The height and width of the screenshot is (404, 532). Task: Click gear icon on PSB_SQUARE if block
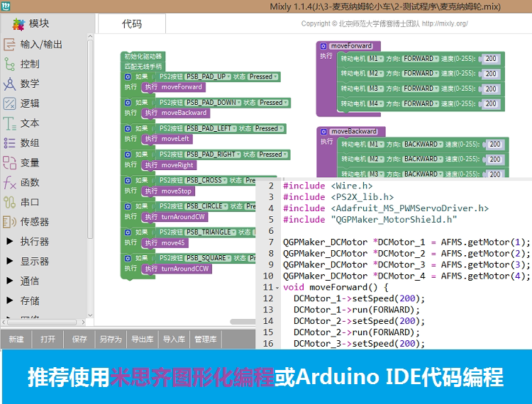click(x=128, y=258)
